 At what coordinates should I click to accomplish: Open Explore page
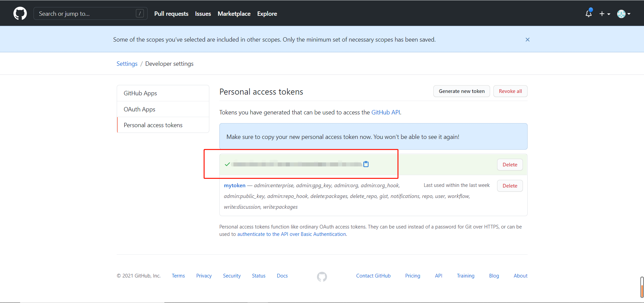click(x=267, y=14)
